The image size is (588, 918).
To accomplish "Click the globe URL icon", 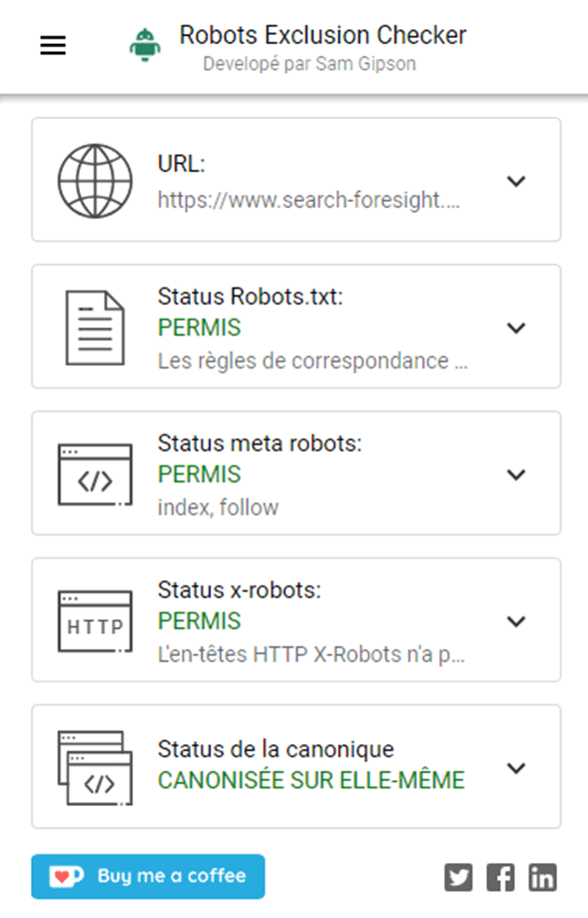I will point(95,181).
